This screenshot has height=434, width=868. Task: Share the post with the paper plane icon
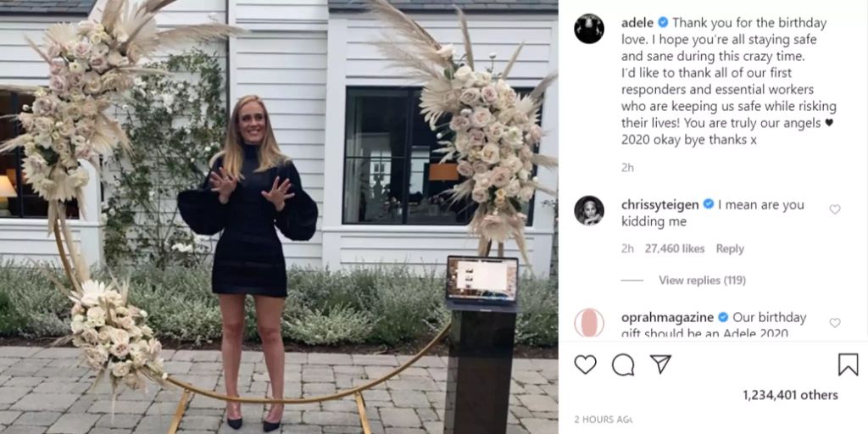[x=660, y=364]
